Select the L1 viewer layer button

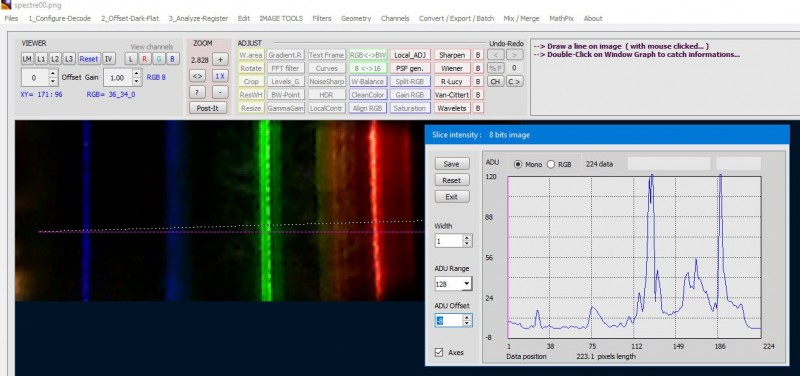(x=41, y=59)
